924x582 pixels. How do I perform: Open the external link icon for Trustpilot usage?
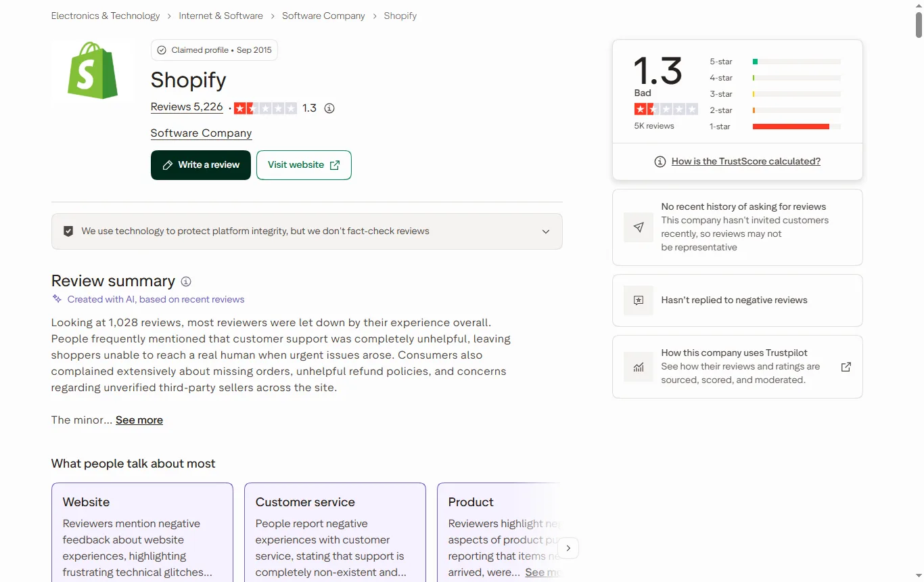tap(846, 367)
